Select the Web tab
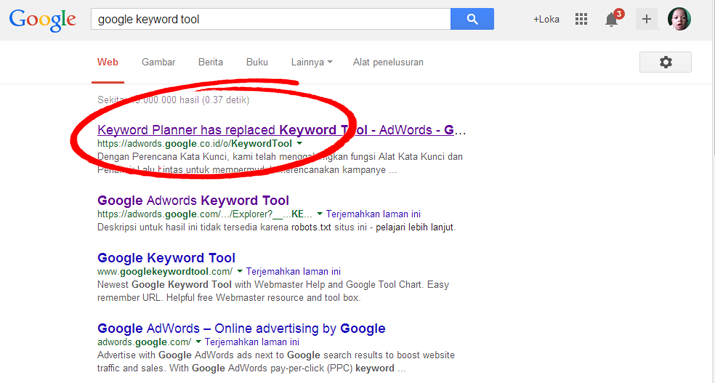 pyautogui.click(x=108, y=62)
